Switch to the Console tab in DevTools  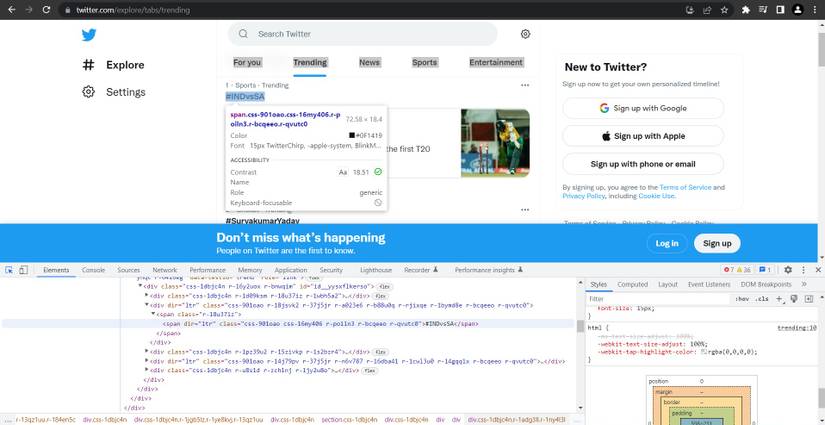tap(93, 270)
